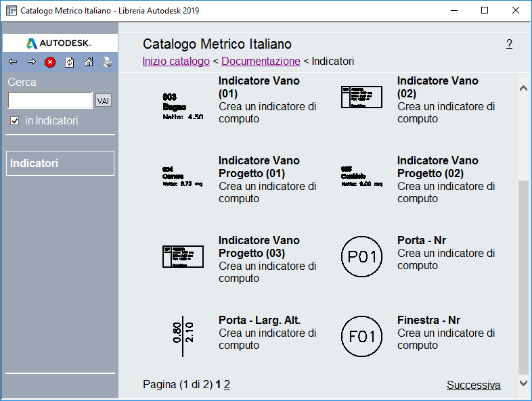Click the VAI search button

click(103, 101)
